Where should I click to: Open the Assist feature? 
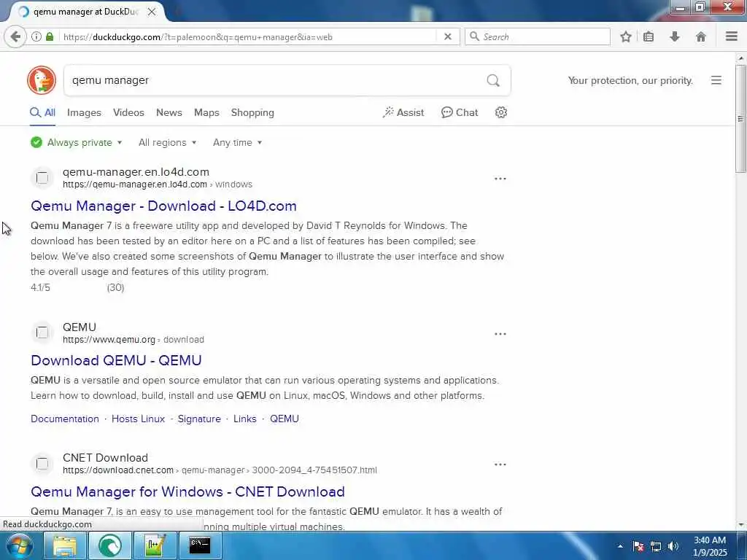point(403,112)
